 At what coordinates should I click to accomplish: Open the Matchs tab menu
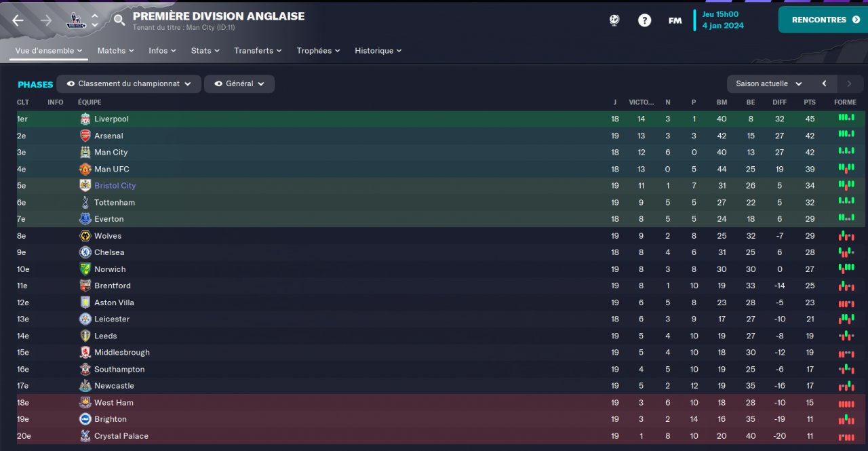(x=115, y=51)
